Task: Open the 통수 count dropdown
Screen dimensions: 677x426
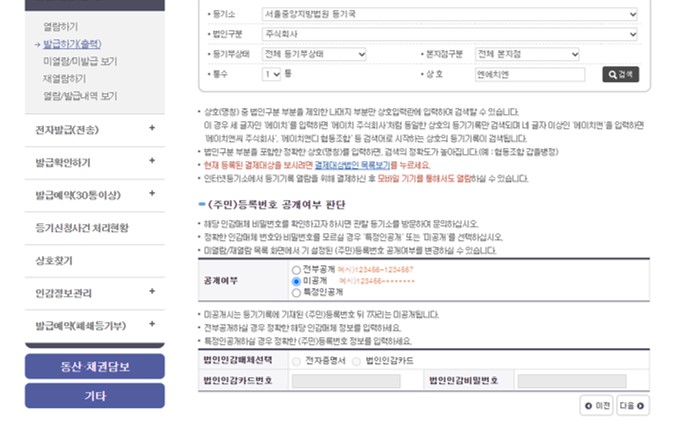Action: (271, 74)
